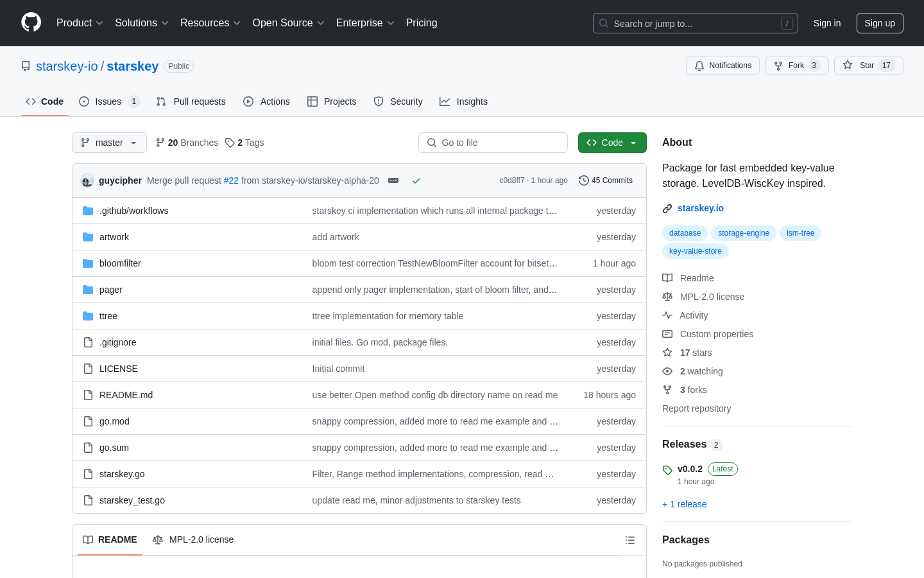Screen dimensions: 924x578
Task: Click the pulse icon beside Activity
Action: coord(667,315)
